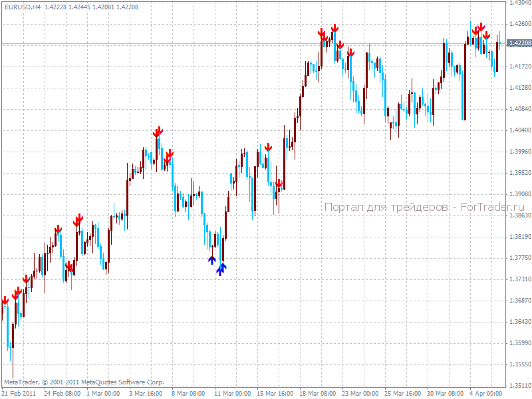Click the 21 Feb 2011 date label
This screenshot has width=532, height=399.
tap(17, 393)
